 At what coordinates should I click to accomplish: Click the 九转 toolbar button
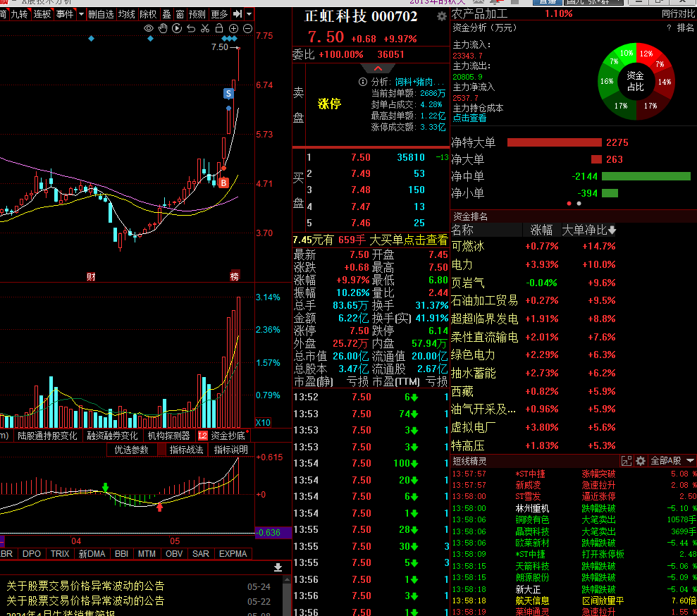(20, 14)
